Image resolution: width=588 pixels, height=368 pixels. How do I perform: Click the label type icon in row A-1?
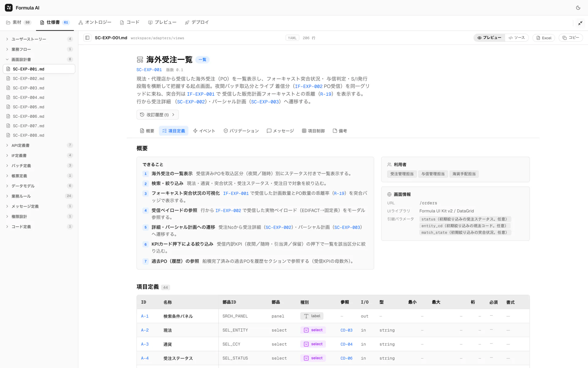(x=306, y=316)
